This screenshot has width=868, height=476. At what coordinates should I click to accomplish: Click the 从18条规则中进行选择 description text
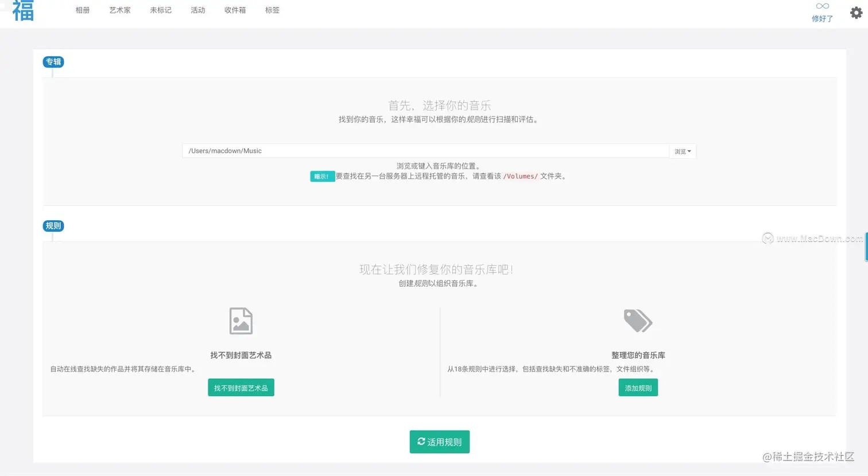pyautogui.click(x=552, y=369)
